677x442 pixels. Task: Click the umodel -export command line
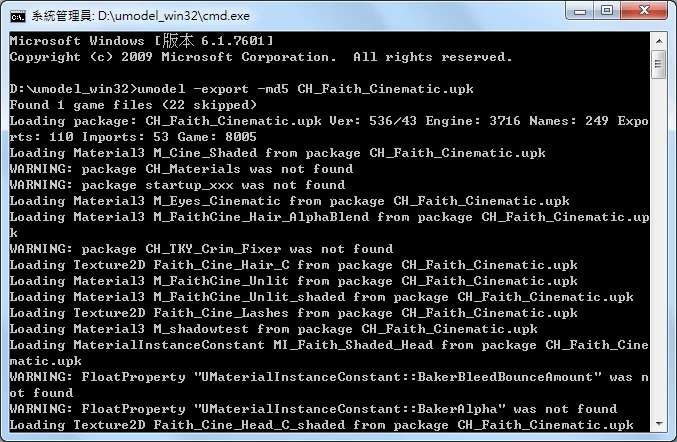[x=241, y=89]
